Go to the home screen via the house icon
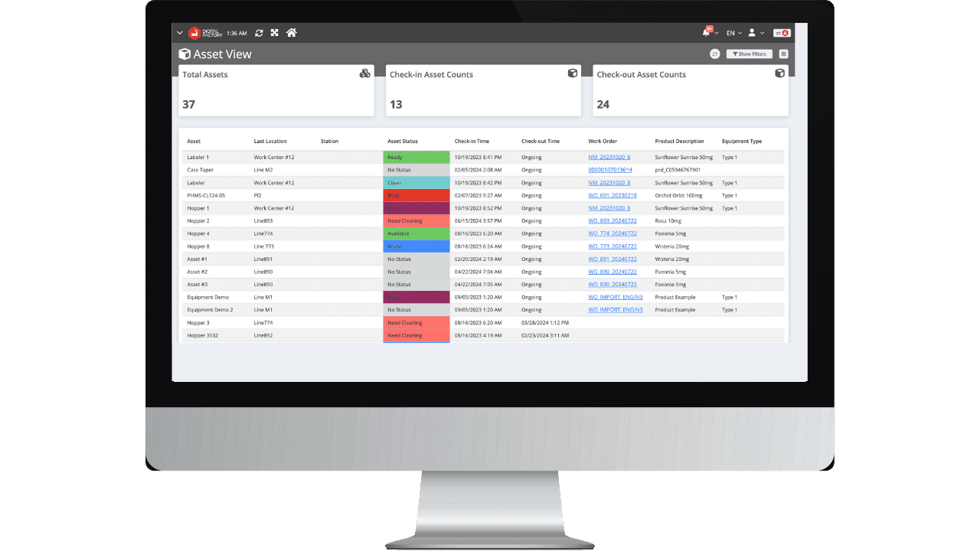 point(291,33)
